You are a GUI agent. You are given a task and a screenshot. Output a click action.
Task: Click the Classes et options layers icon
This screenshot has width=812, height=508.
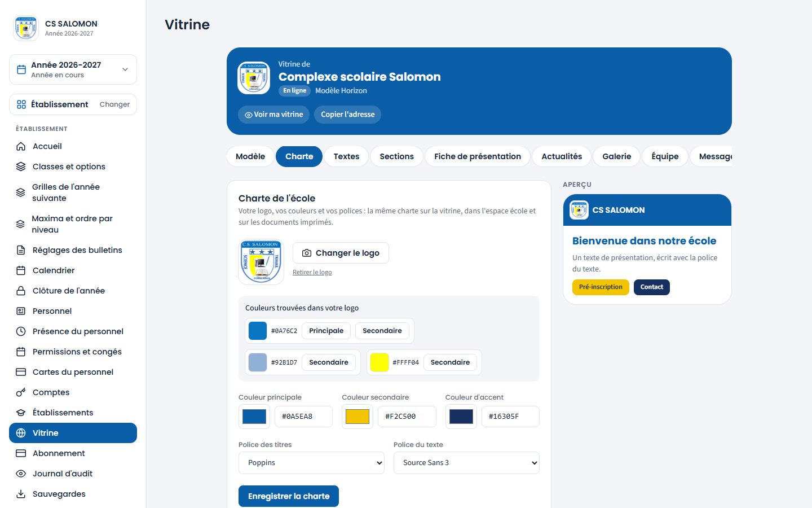point(21,167)
